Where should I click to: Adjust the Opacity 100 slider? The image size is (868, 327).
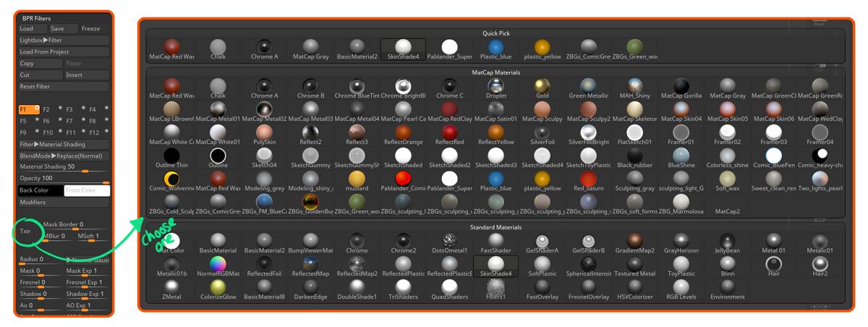click(x=64, y=179)
